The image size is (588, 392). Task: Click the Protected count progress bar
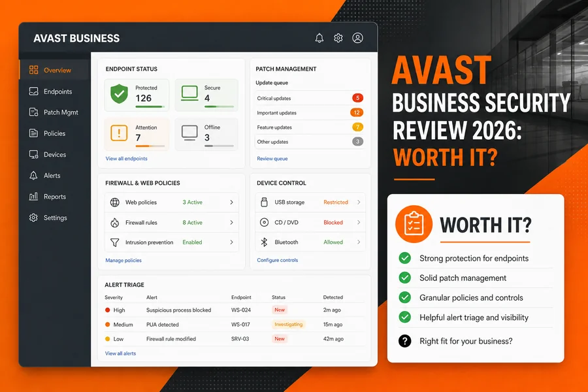(x=150, y=107)
